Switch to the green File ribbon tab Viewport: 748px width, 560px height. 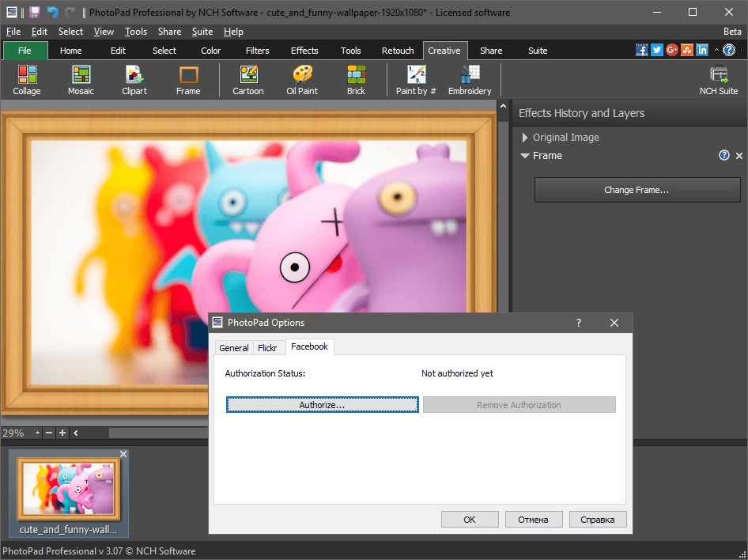coord(25,51)
